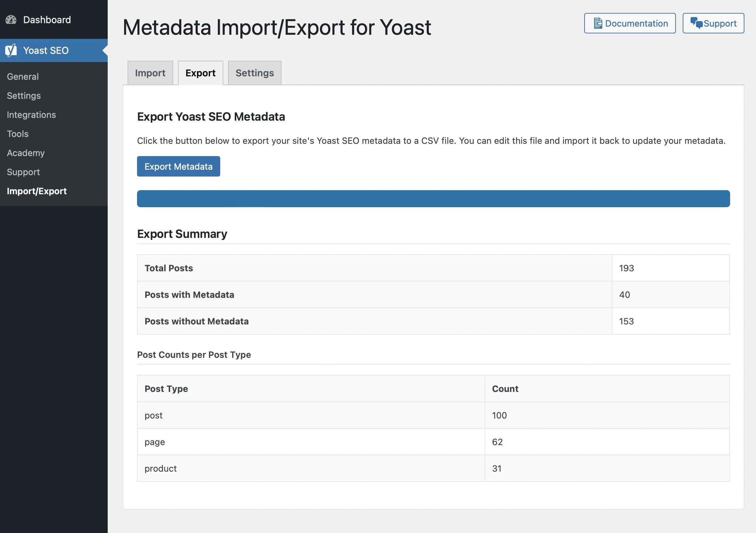Click the 'page' row in post type table

tap(434, 442)
